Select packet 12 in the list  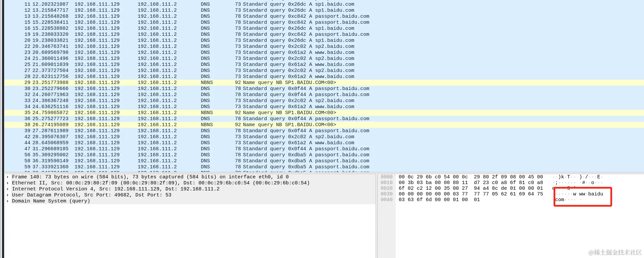pyautogui.click(x=324, y=10)
